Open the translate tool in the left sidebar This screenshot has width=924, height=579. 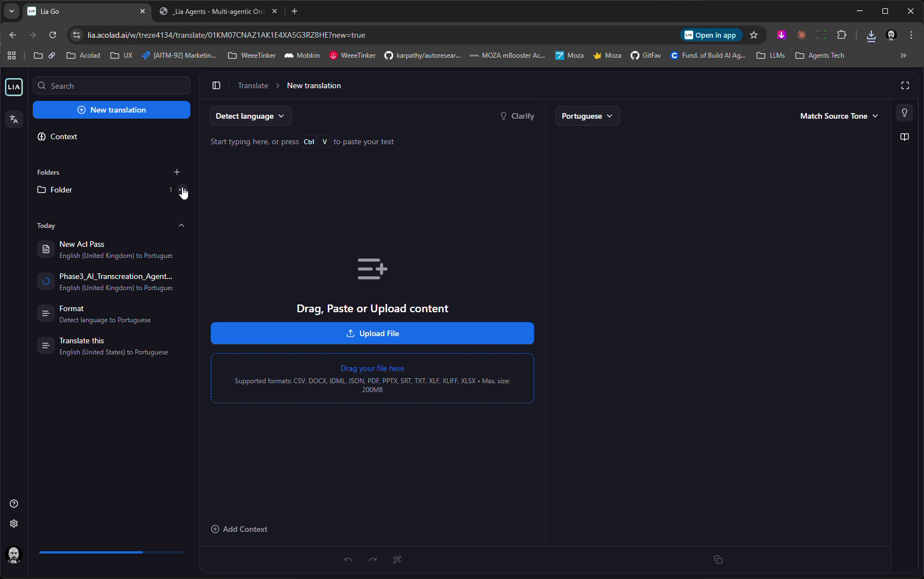click(13, 119)
